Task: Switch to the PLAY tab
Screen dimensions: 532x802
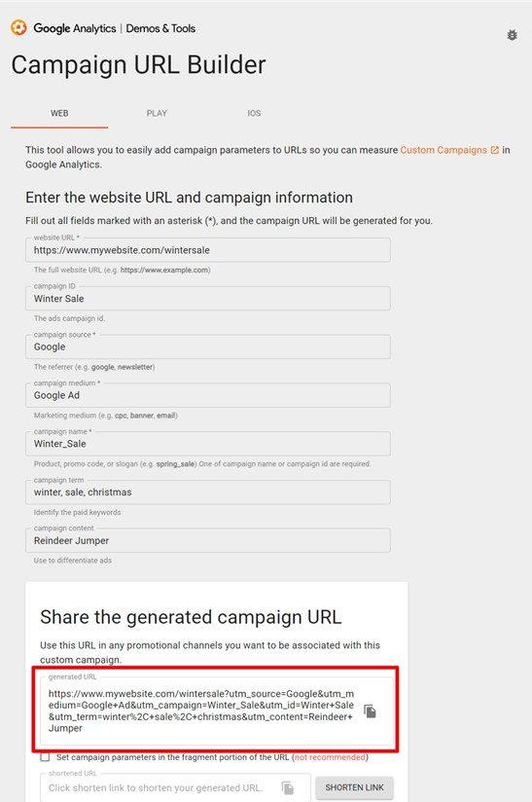Action: (x=157, y=113)
